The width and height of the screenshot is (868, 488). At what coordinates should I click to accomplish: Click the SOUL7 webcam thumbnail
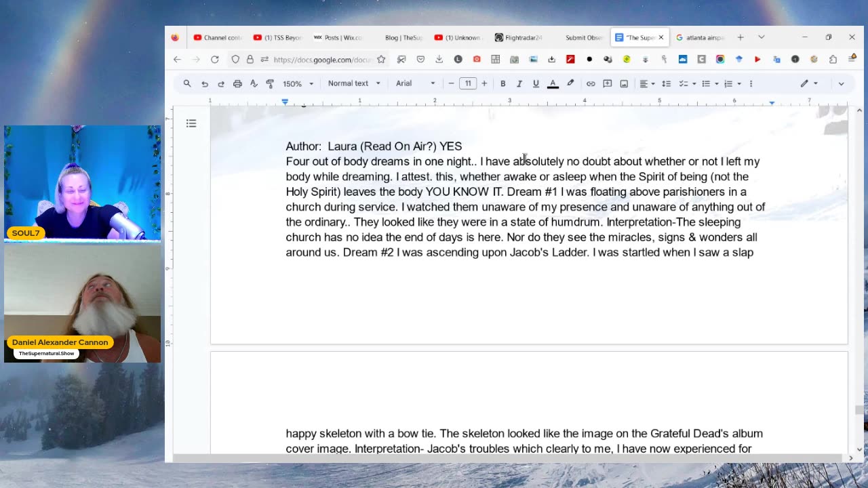pyautogui.click(x=82, y=183)
